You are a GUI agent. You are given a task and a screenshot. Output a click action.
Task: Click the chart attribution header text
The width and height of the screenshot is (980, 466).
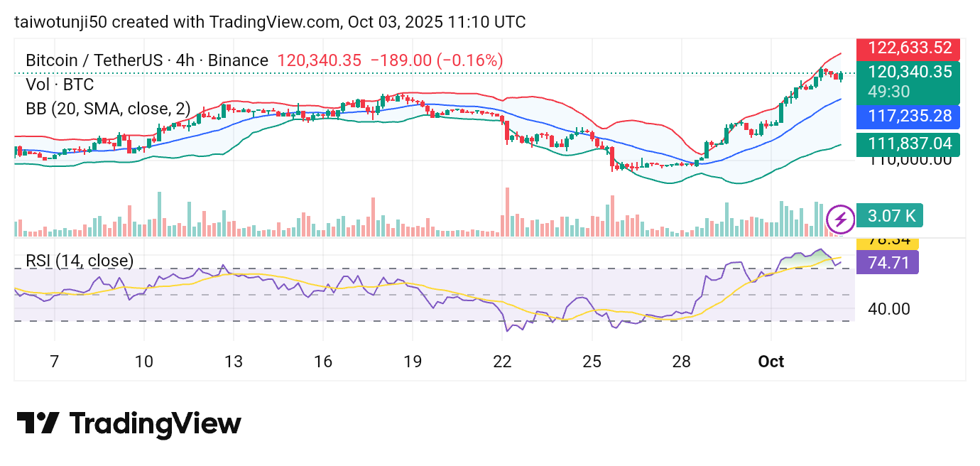point(271,22)
